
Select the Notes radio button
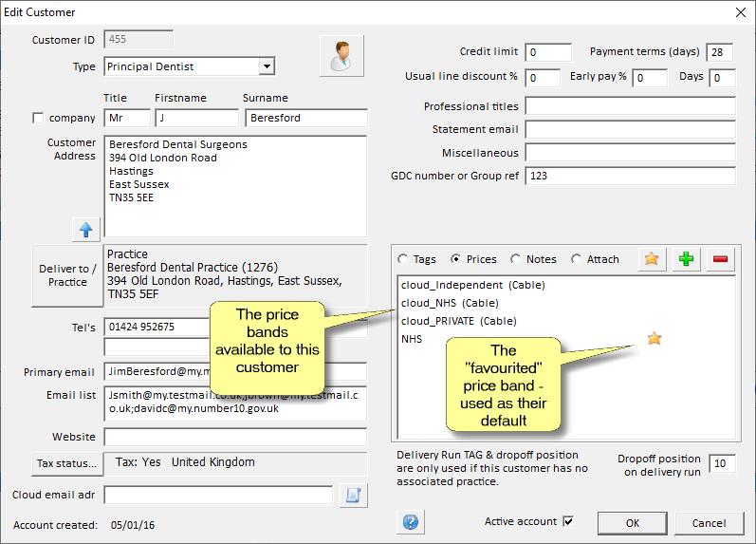(516, 259)
